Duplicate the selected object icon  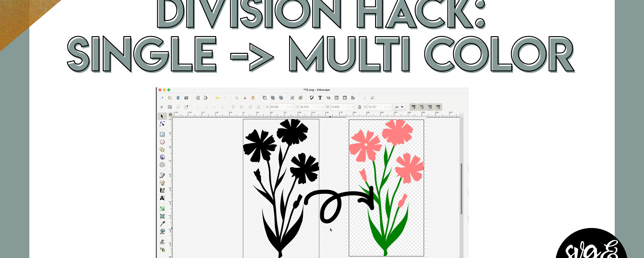[x=264, y=98]
